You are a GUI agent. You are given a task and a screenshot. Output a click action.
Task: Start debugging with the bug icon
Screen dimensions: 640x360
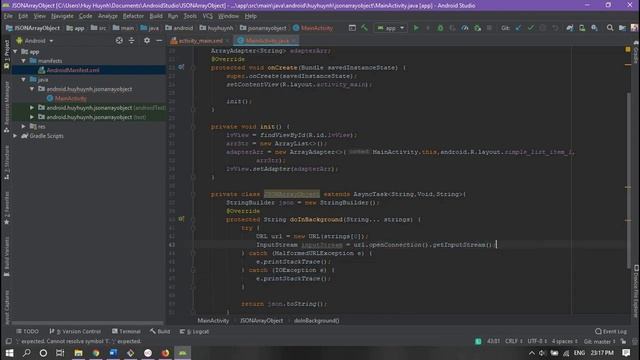440,28
